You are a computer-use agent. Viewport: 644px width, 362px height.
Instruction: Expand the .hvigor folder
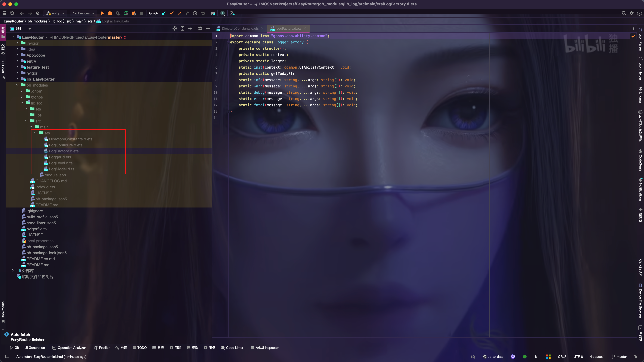pos(17,43)
